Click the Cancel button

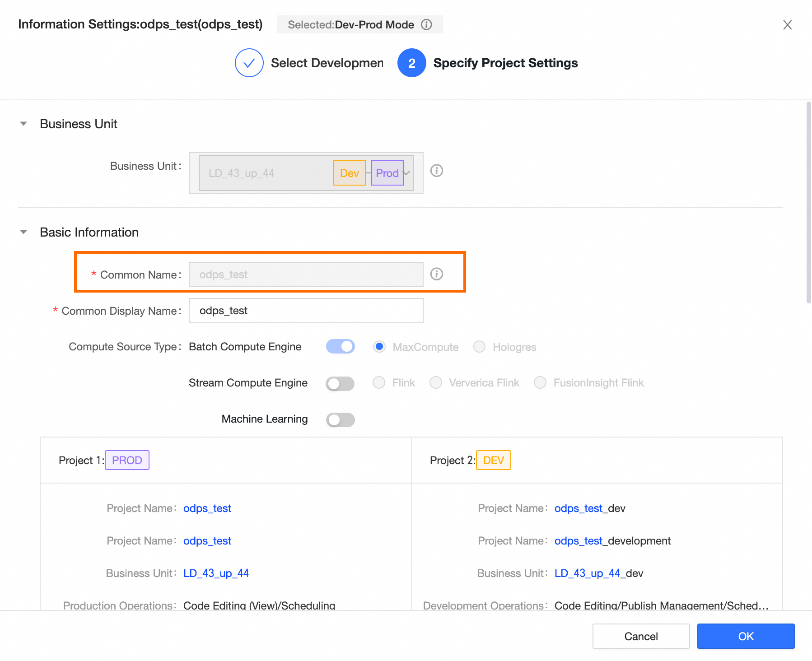pos(641,636)
